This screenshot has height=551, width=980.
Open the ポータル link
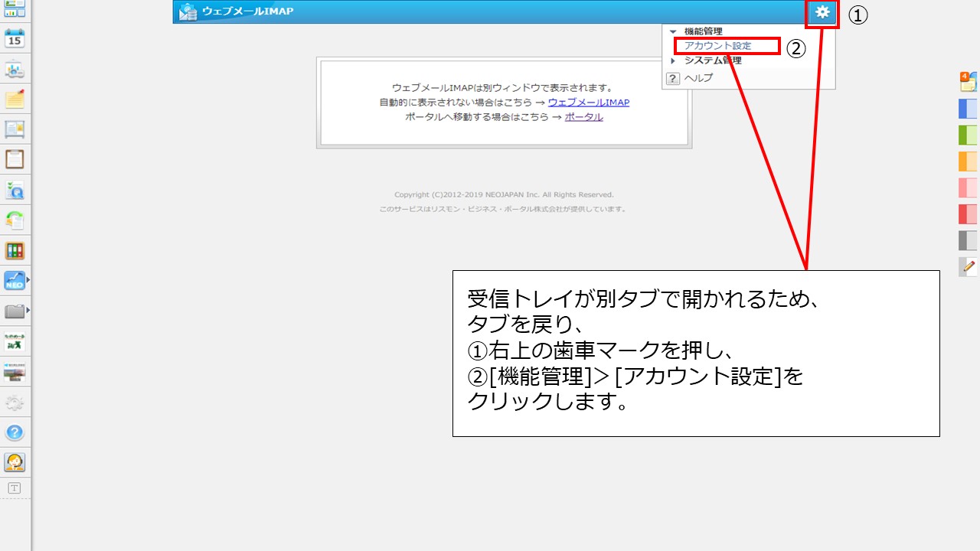click(583, 118)
